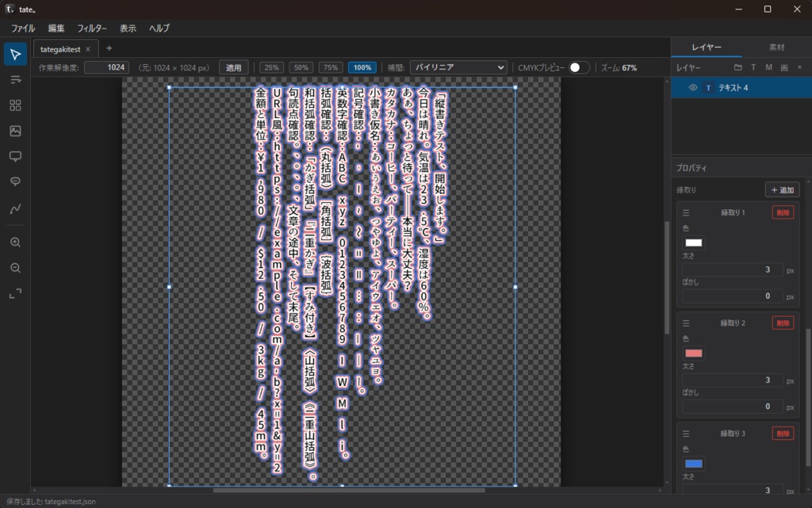Open the pink color swatch of 縁取り 2
Viewport: 812px width, 508px height.
[693, 353]
